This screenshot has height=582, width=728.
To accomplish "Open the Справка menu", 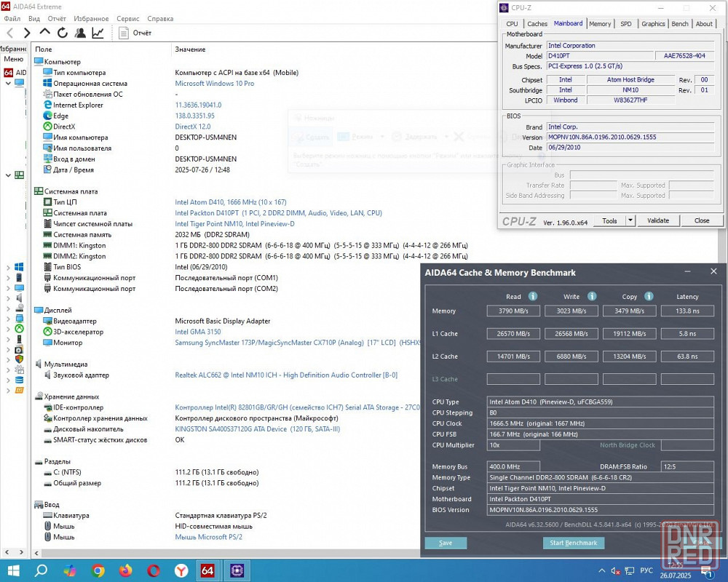I will click(x=160, y=19).
